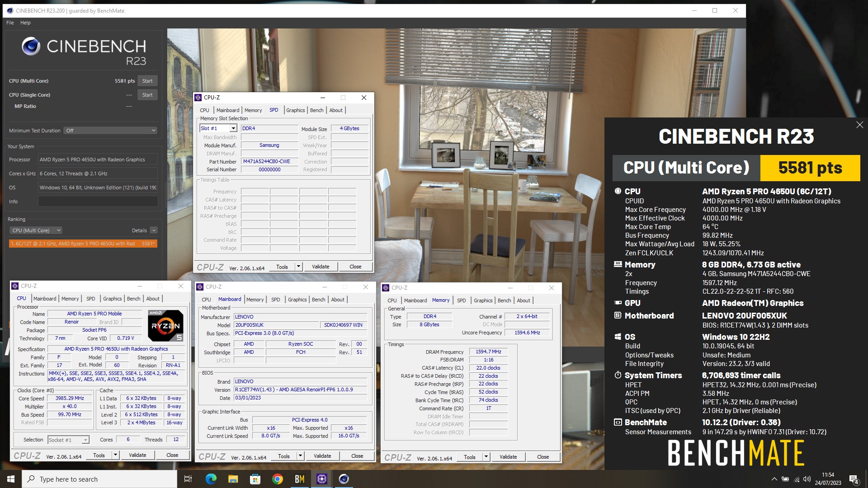Click the volume tray icon
This screenshot has height=488, width=868.
point(807,479)
